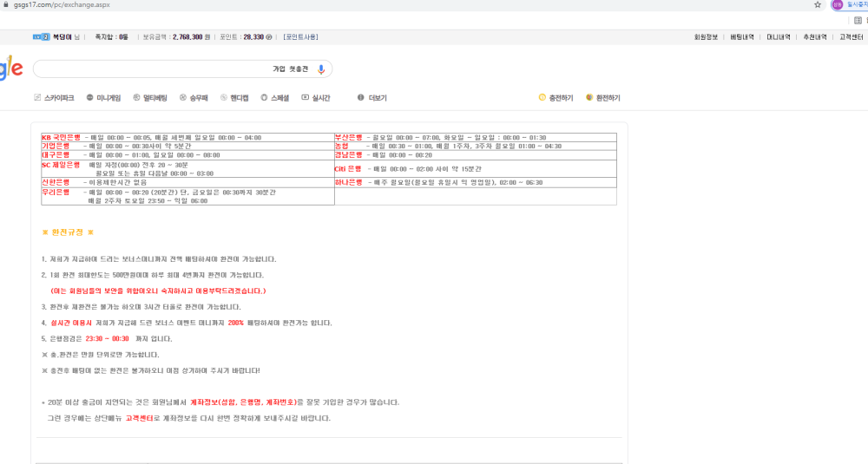Bookmark this page with the star icon

click(817, 4)
